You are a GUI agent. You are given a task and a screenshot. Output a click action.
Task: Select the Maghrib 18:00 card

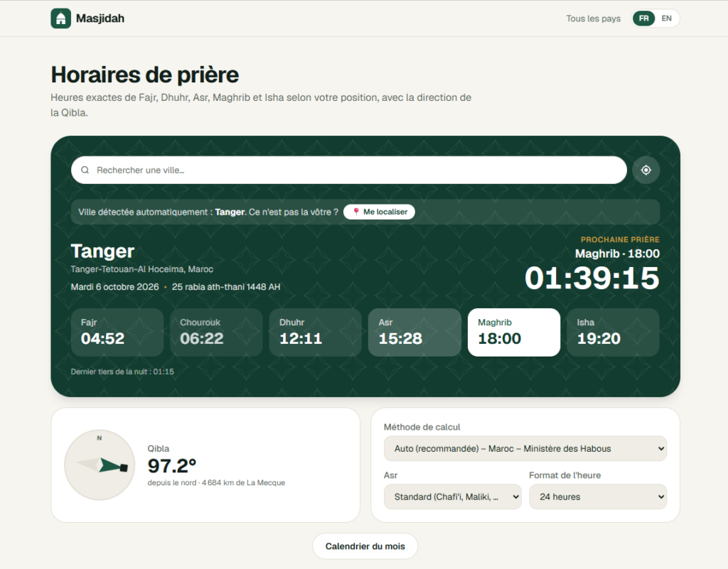click(514, 332)
